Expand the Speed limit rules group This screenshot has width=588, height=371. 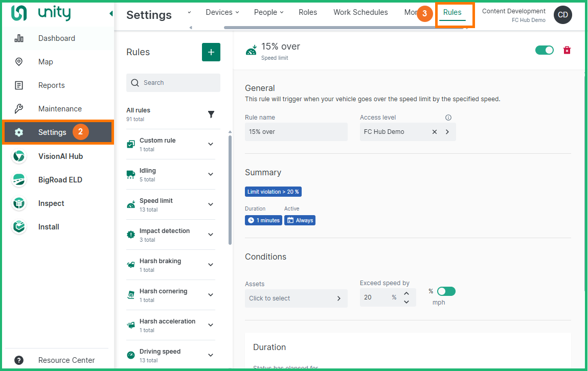click(x=211, y=204)
